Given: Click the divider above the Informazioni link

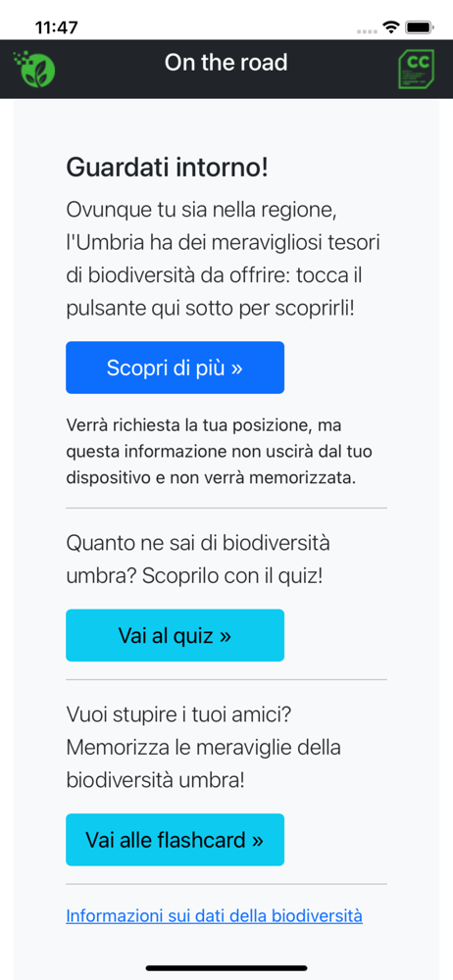Looking at the screenshot, I should (226, 884).
